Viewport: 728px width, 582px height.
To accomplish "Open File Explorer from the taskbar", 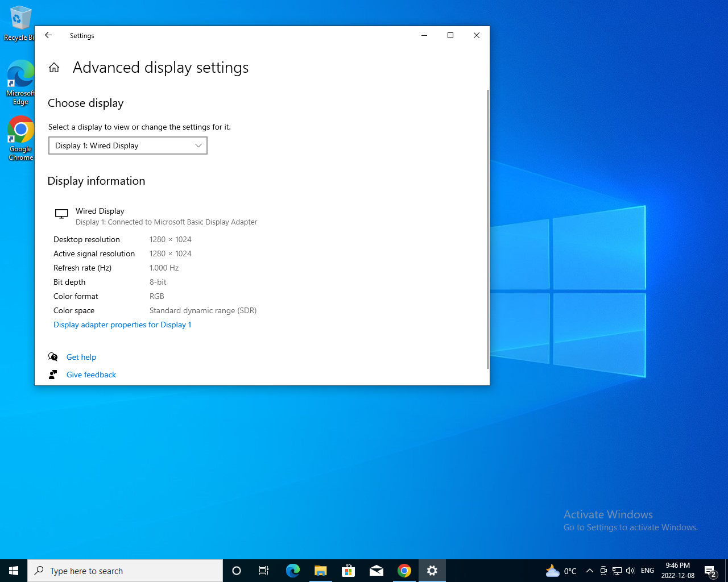I will click(320, 571).
